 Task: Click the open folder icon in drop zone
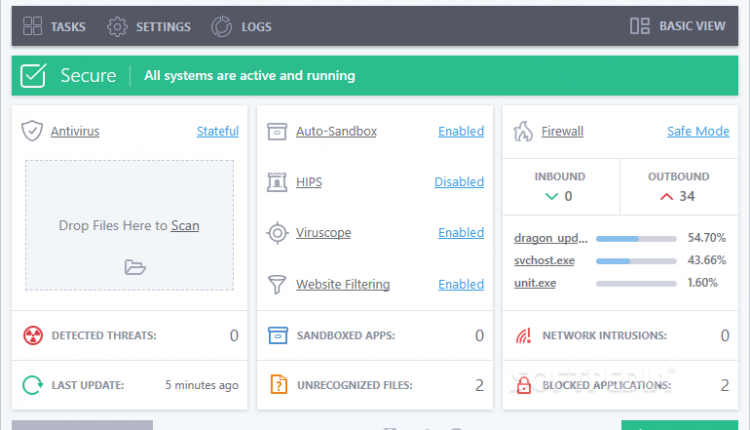pos(135,267)
